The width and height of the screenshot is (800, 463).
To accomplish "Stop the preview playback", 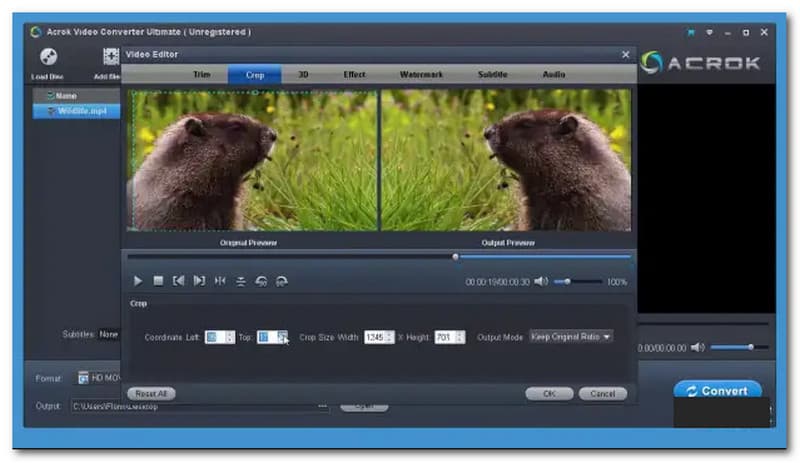I will point(158,281).
